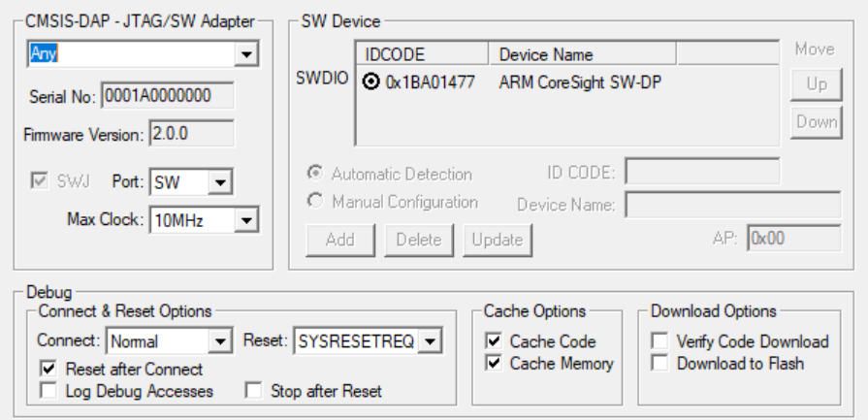868x420 pixels.
Task: Click the Device Name column header
Action: [x=582, y=53]
